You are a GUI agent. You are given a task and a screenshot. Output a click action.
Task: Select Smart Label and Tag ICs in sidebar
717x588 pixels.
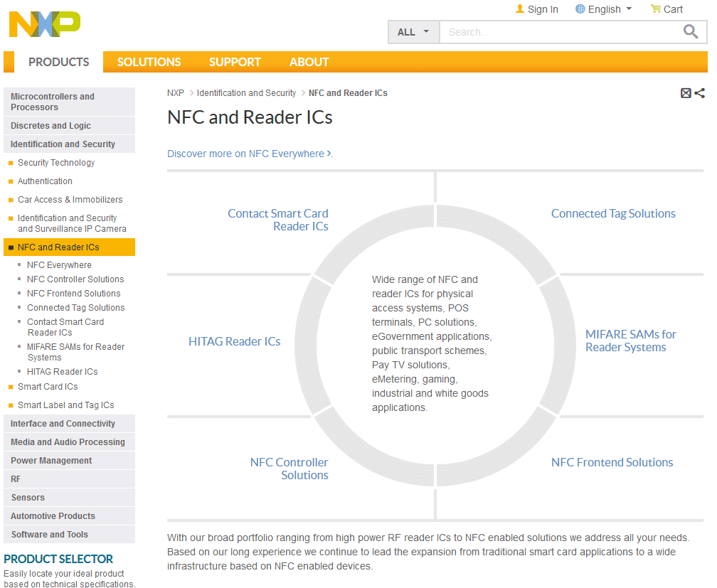tap(66, 405)
